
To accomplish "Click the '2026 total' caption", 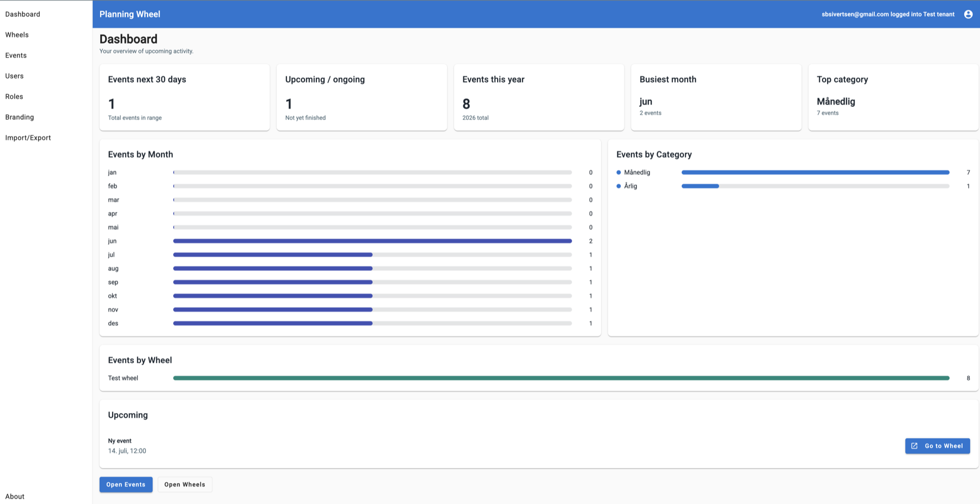I will [x=475, y=118].
